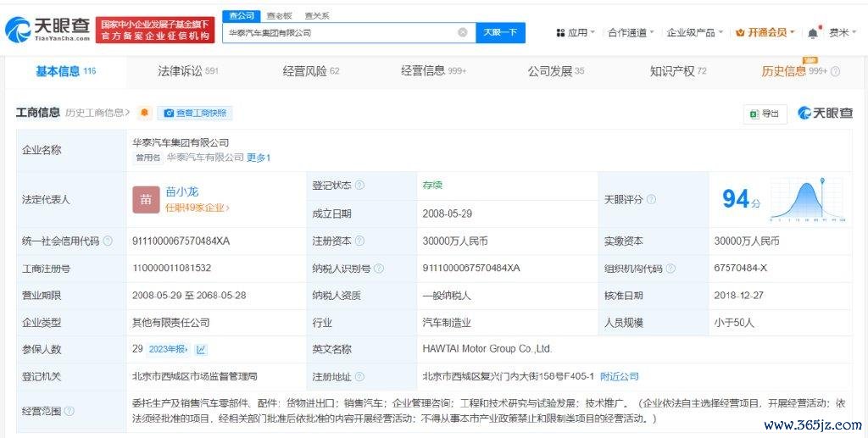Expand the 合作通道 dropdown
This screenshot has width=868, height=438.
(631, 33)
